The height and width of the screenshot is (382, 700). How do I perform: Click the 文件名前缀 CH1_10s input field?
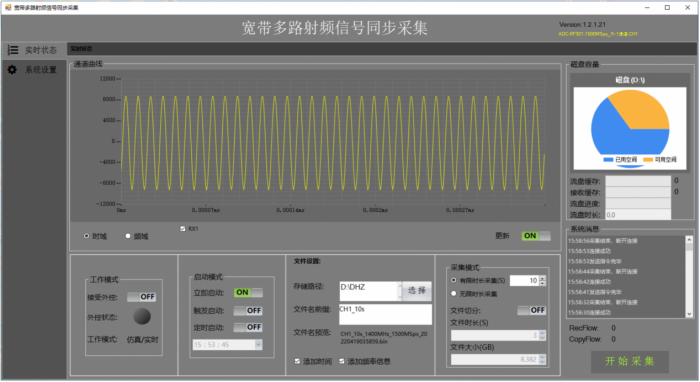point(385,314)
